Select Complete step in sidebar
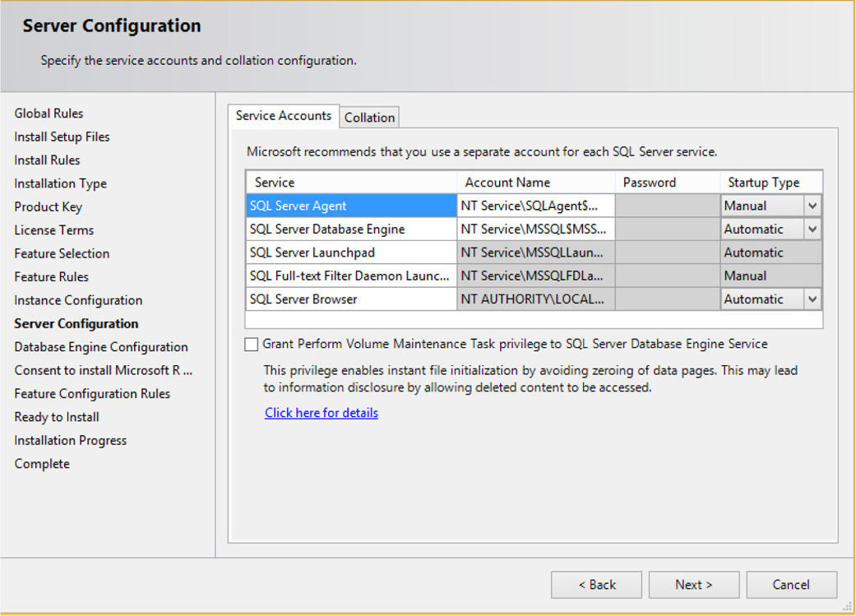856x616 pixels. click(42, 464)
